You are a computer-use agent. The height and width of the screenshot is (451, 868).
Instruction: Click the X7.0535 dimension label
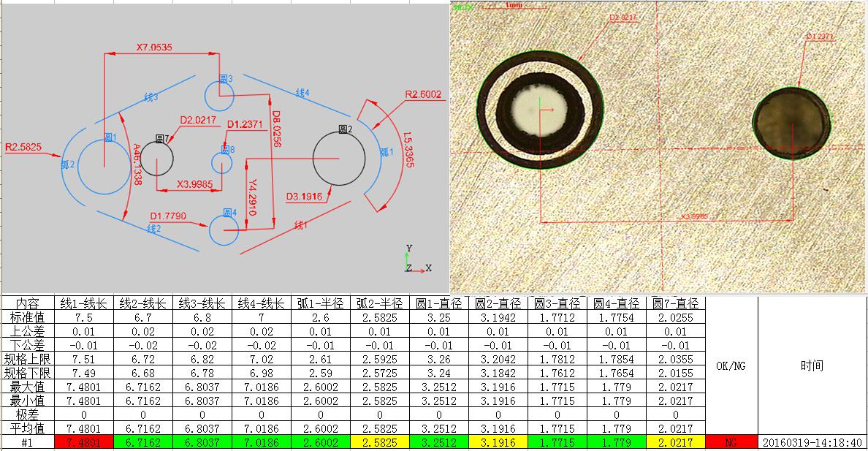(x=155, y=48)
